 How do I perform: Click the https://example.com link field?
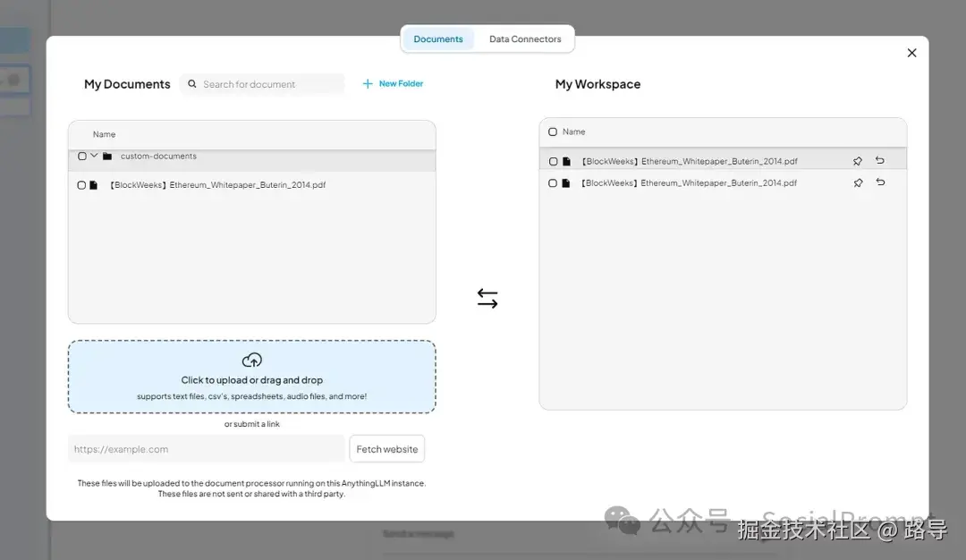pyautogui.click(x=207, y=449)
